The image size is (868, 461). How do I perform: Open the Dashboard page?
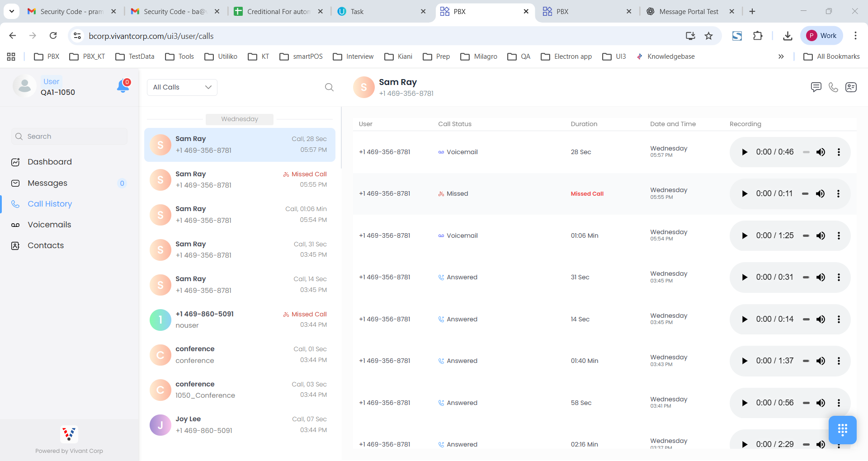[49, 162]
